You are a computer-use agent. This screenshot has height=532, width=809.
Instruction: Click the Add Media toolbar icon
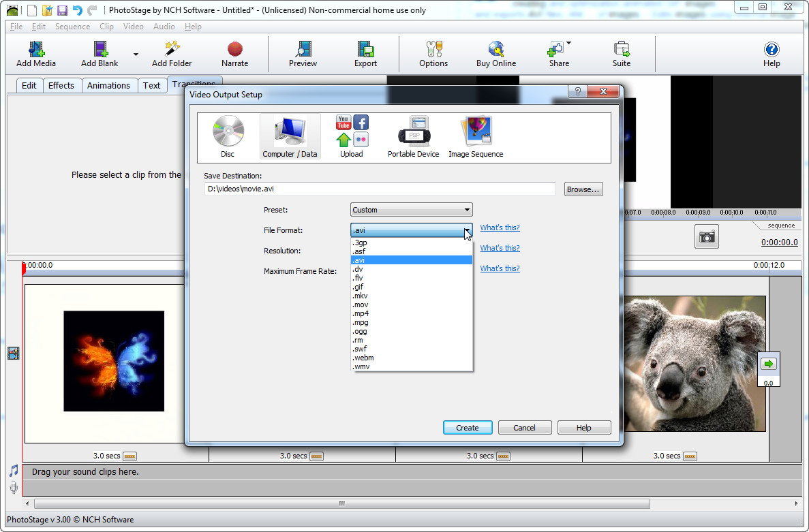(x=35, y=54)
